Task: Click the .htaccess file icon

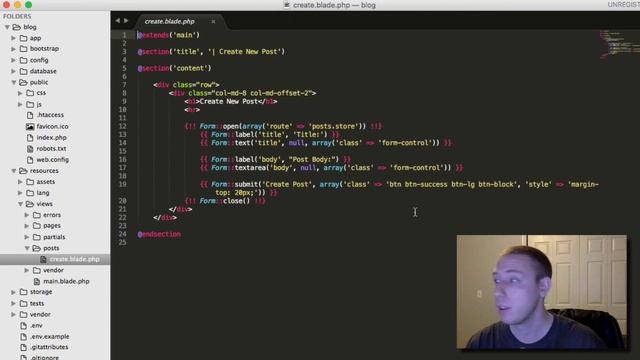Action: pyautogui.click(x=30, y=115)
